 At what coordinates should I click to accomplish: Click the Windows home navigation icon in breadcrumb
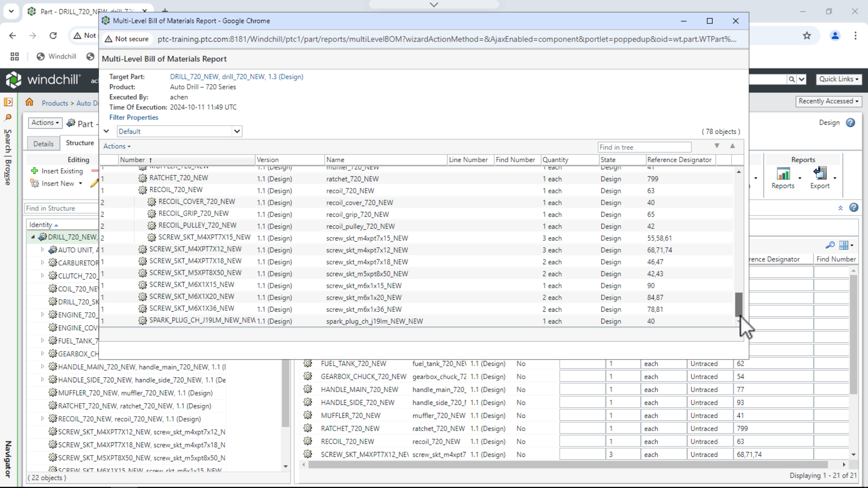[29, 102]
